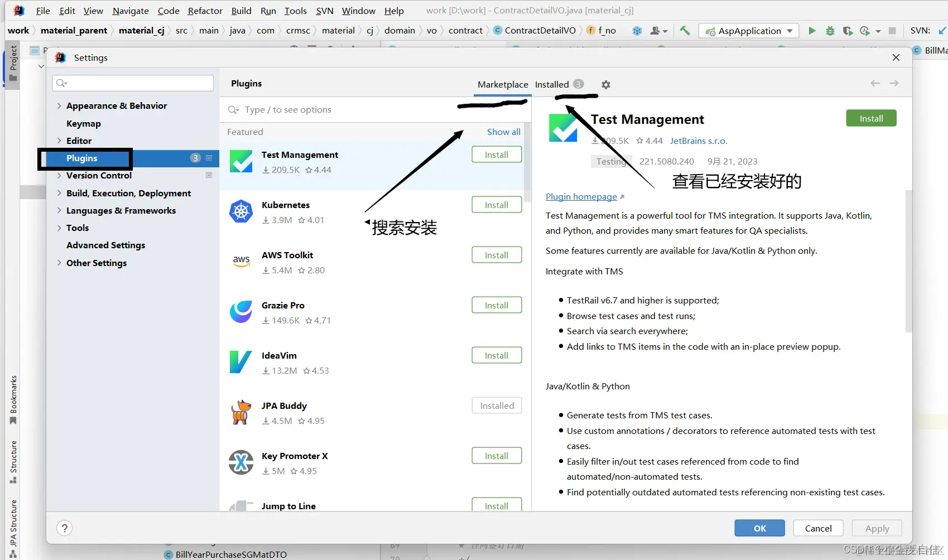Screen dimensions: 948x560
Task: Switch to the Marketplace tab
Action: coord(503,84)
